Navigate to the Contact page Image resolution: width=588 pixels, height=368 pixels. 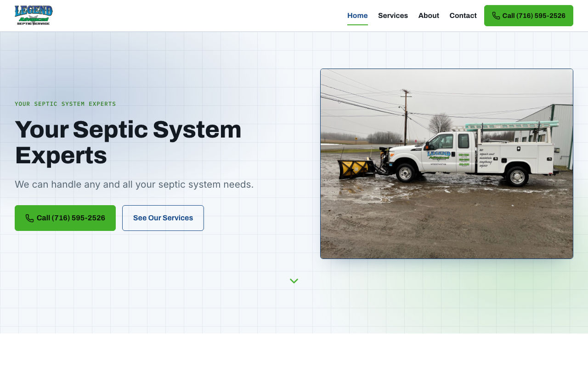click(x=463, y=16)
